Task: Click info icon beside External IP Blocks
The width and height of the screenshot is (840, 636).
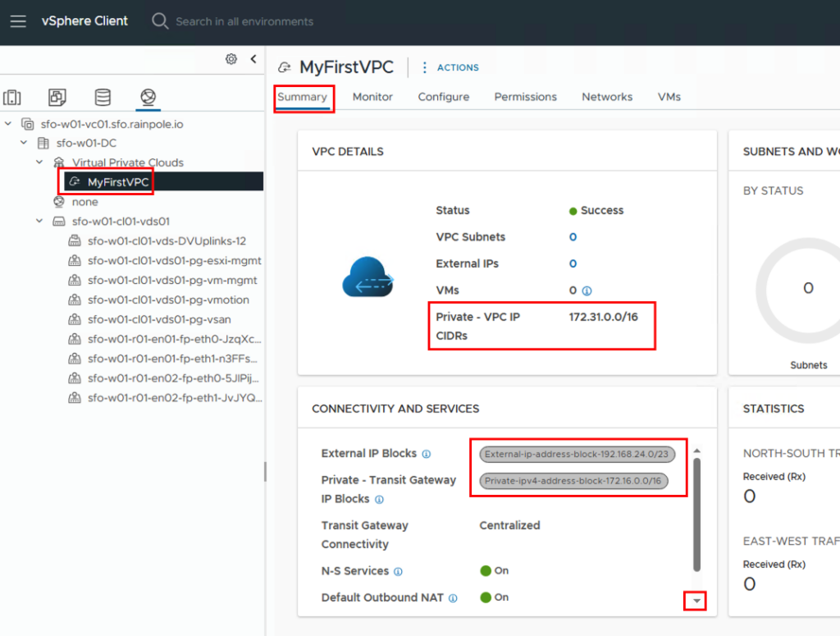Action: point(427,454)
